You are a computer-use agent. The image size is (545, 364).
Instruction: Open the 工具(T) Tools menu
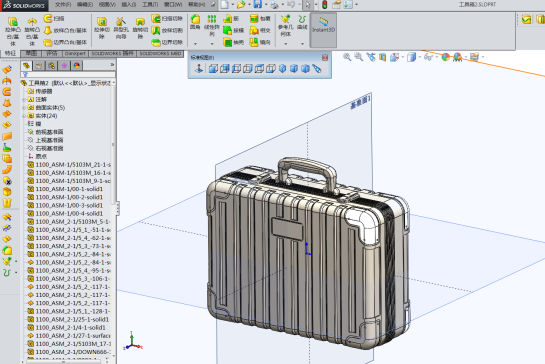(x=150, y=5)
